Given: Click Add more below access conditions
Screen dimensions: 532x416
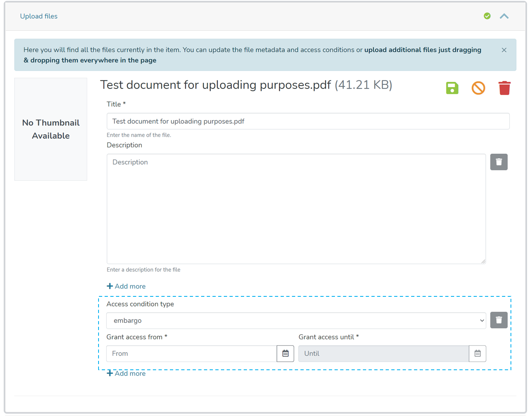Looking at the screenshot, I should point(126,373).
